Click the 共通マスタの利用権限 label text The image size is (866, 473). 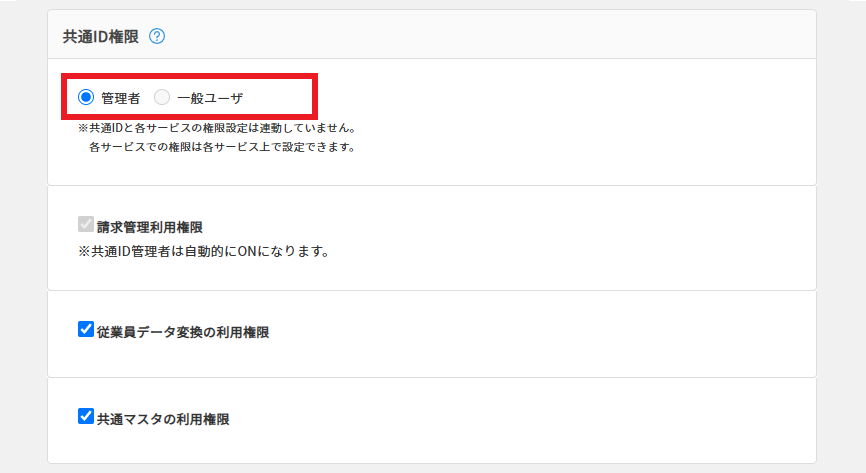(x=163, y=419)
